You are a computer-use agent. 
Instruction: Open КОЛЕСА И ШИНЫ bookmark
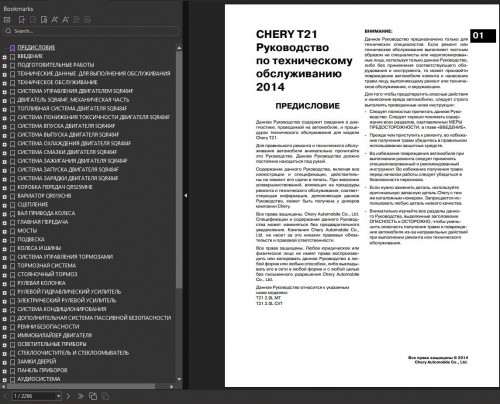point(39,248)
